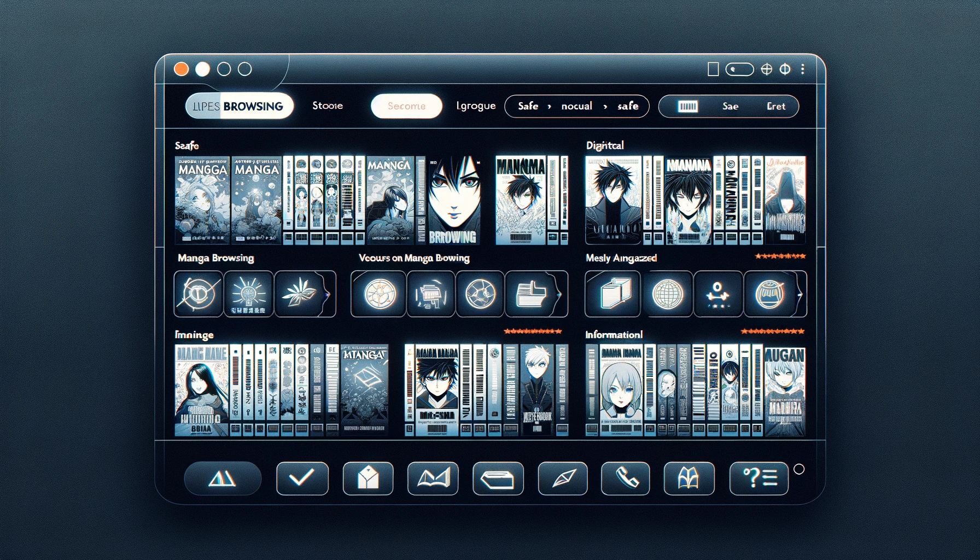Click the Digitcal section heading
Image resolution: width=980 pixels, height=560 pixels.
point(605,145)
